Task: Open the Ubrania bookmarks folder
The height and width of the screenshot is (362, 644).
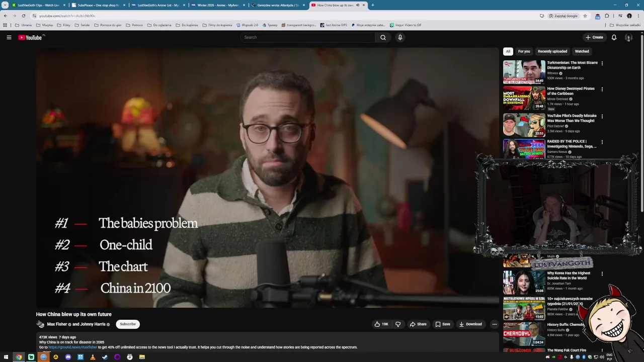Action: [x=23, y=25]
